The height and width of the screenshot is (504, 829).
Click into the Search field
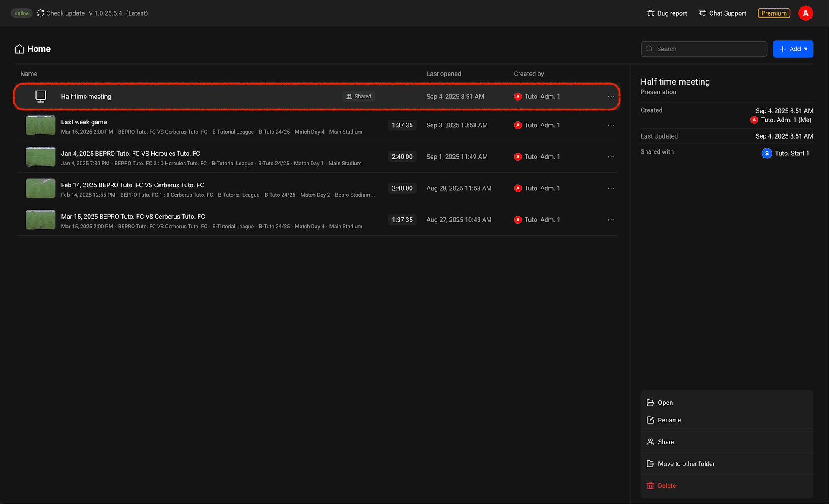pyautogui.click(x=708, y=49)
